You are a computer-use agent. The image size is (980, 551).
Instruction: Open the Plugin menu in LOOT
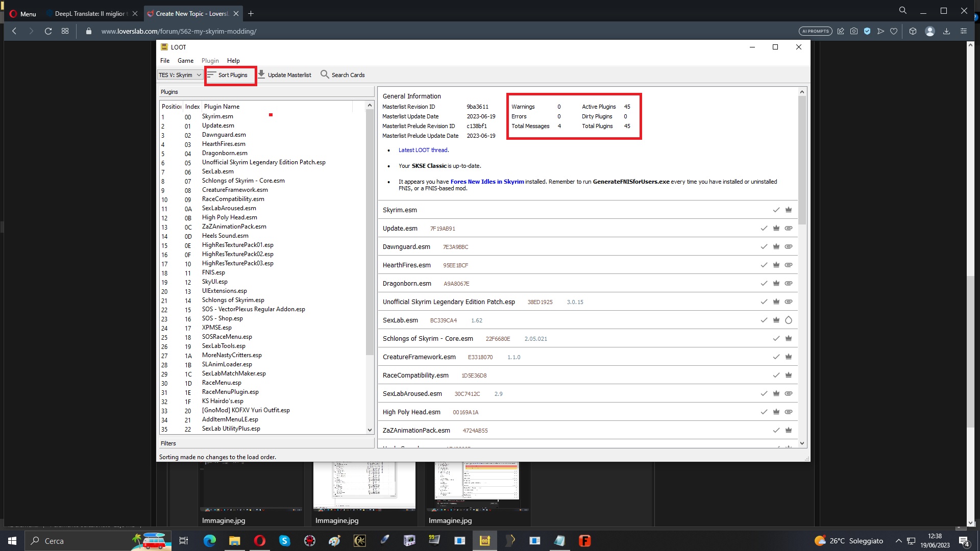click(x=210, y=61)
